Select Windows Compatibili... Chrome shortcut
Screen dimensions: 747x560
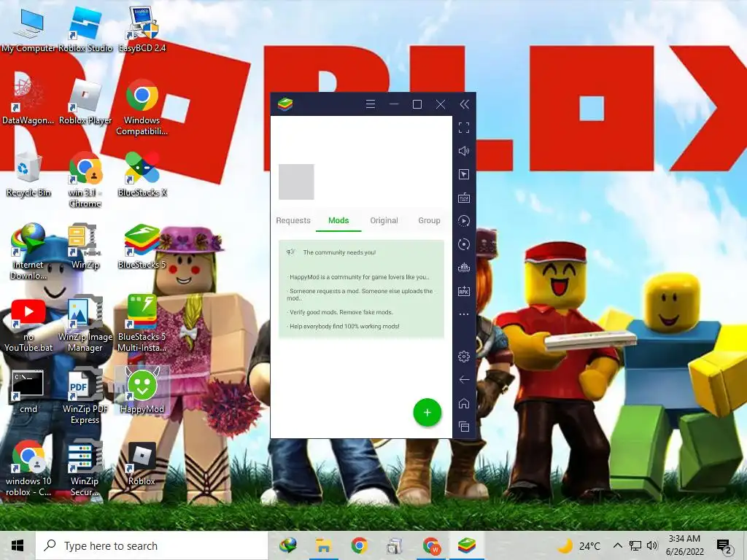(142, 108)
